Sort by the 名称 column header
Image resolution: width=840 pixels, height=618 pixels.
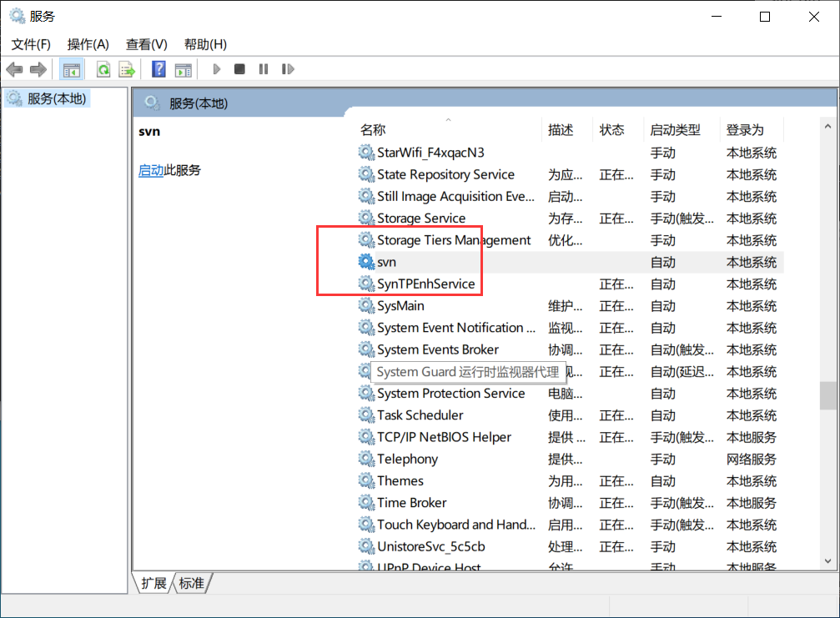point(373,129)
